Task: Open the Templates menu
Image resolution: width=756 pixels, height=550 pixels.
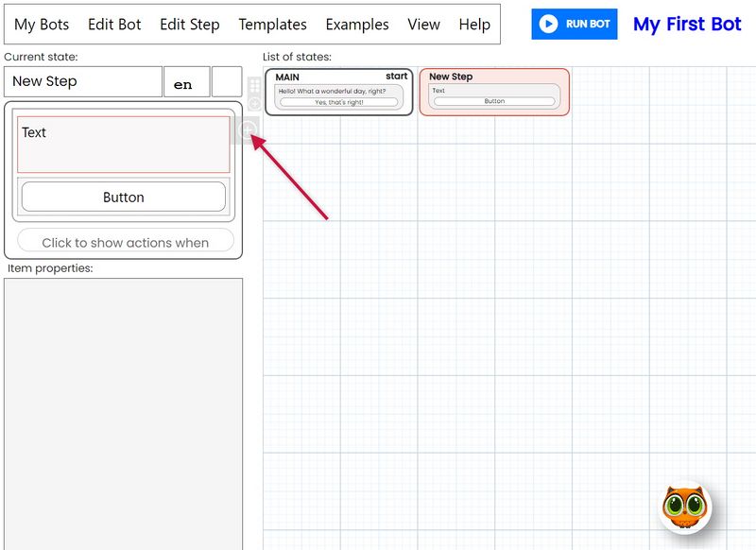Action: point(272,25)
